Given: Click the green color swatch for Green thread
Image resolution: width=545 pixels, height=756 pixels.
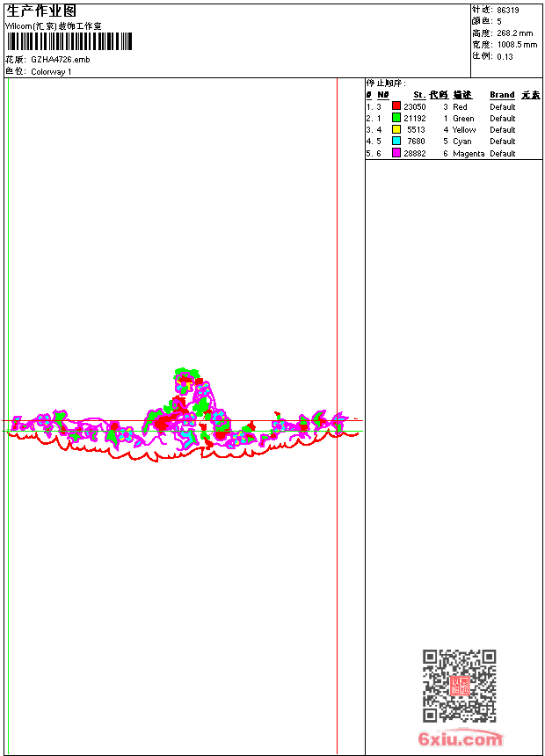Looking at the screenshot, I should pos(396,117).
